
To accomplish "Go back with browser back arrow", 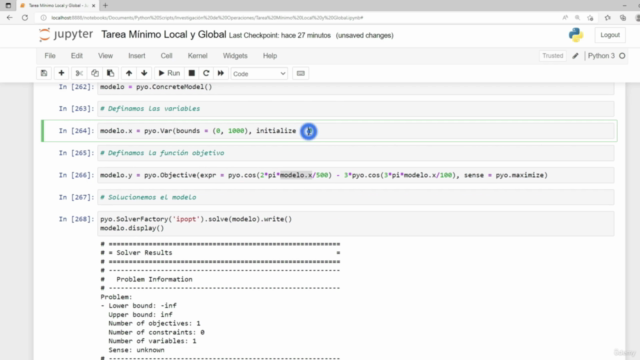I will 10,18.
